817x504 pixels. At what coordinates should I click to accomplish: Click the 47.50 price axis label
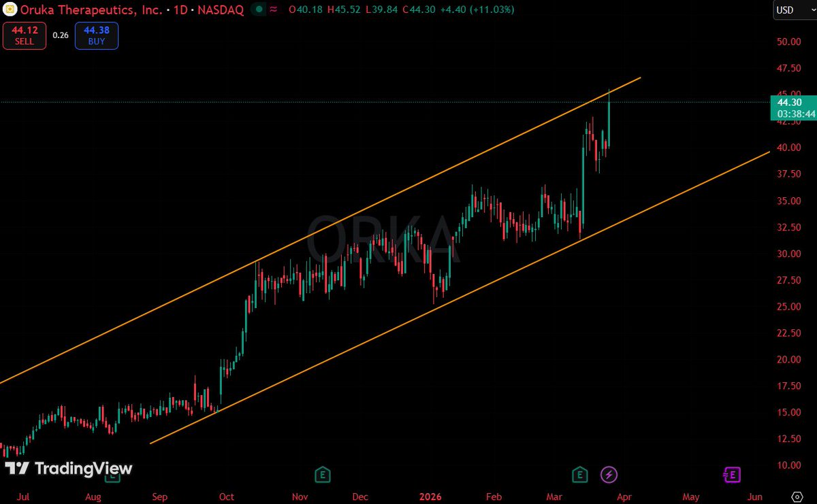788,69
